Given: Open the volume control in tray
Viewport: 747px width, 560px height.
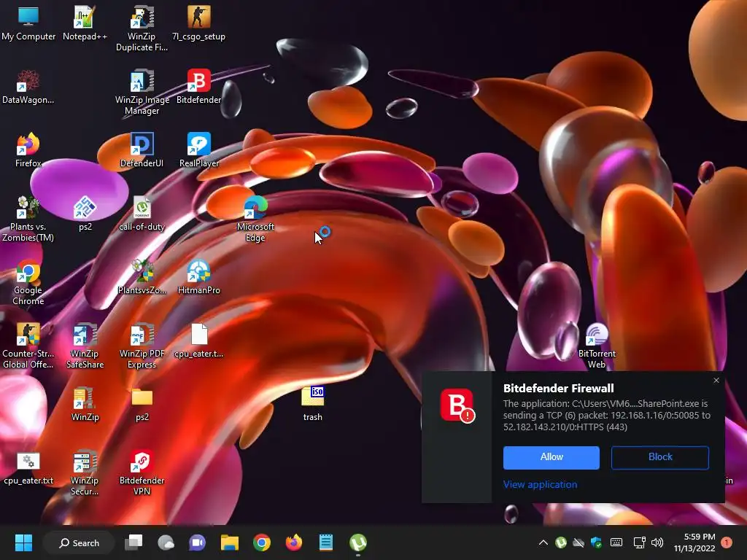Looking at the screenshot, I should click(x=657, y=542).
